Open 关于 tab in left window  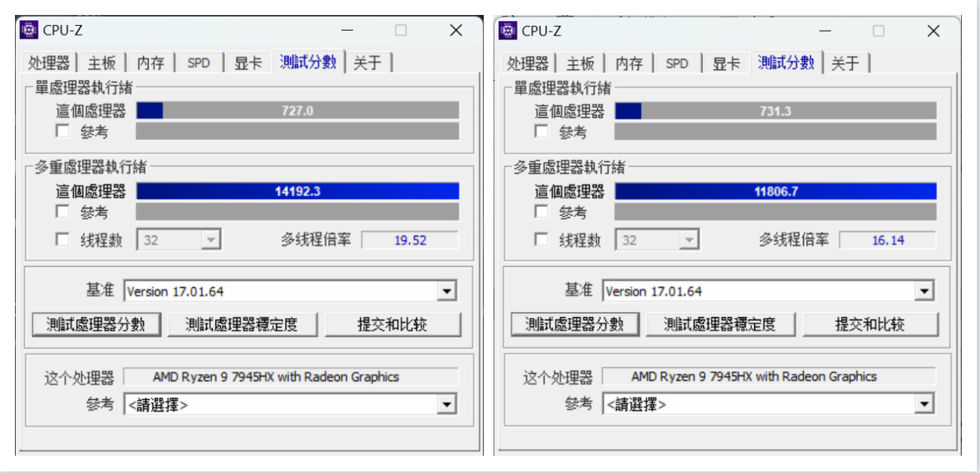(367, 63)
